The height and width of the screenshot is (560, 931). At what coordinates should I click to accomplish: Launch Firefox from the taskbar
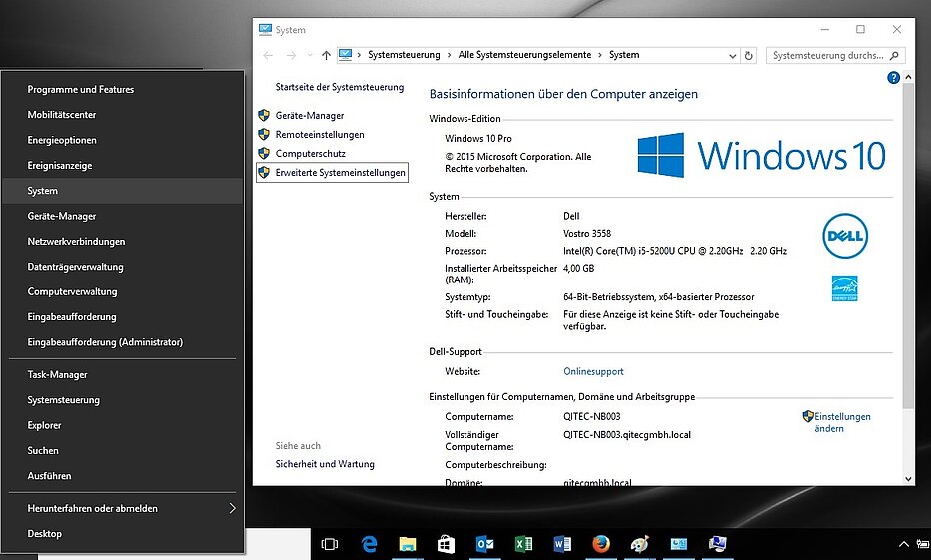click(601, 543)
